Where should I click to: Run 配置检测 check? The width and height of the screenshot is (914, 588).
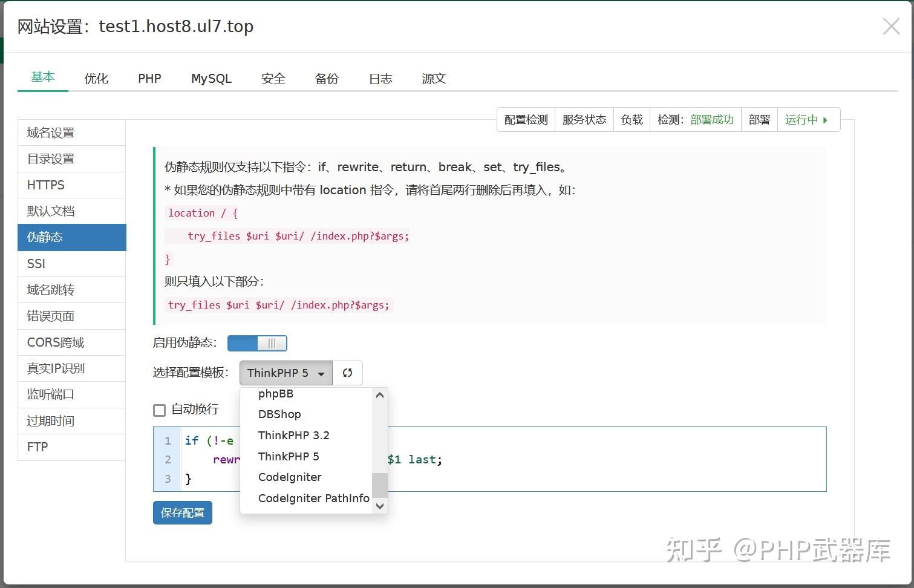525,119
